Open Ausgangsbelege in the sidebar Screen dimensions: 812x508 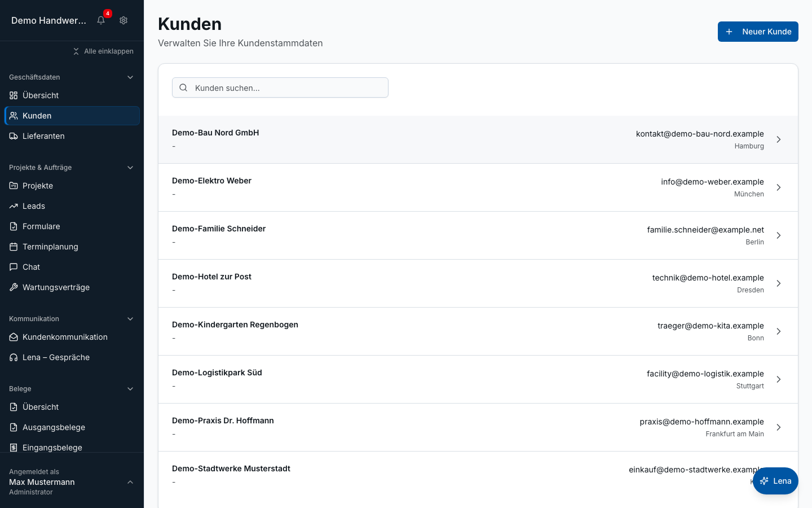tap(72, 427)
